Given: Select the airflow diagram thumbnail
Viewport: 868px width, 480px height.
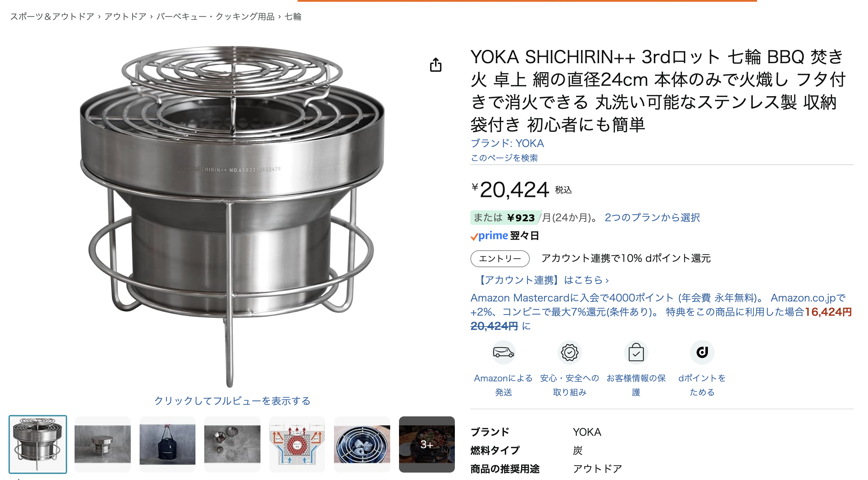Looking at the screenshot, I should 297,444.
